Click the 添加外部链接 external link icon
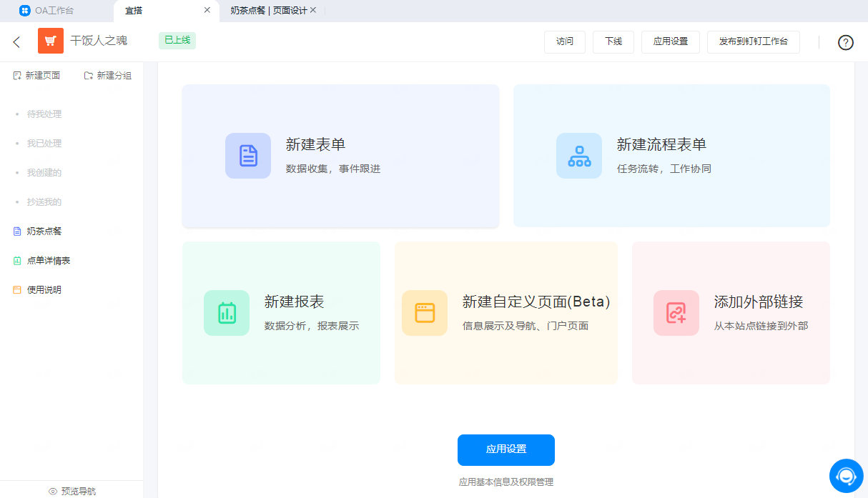Viewport: 868px width, 498px height. click(x=676, y=313)
